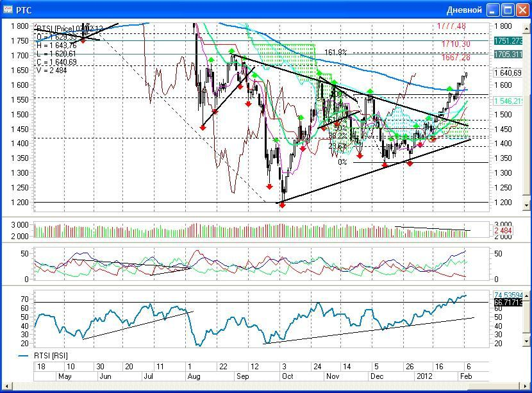Click the green 1 546,21 price tag
The width and height of the screenshot is (532, 393).
coord(508,101)
